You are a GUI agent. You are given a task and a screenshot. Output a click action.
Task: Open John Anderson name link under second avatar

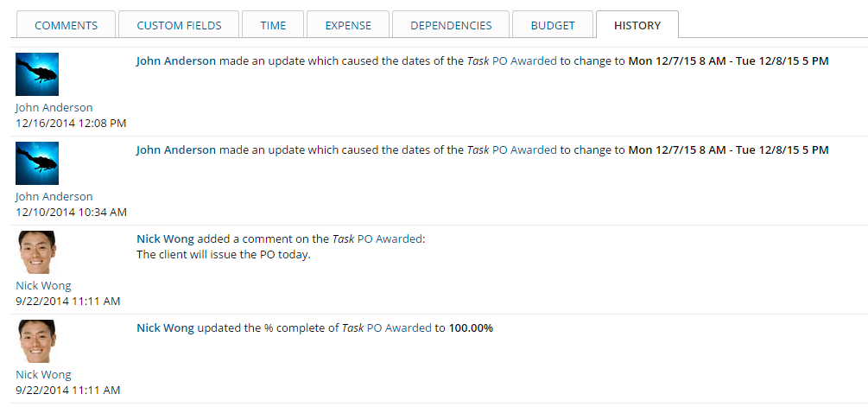54,196
